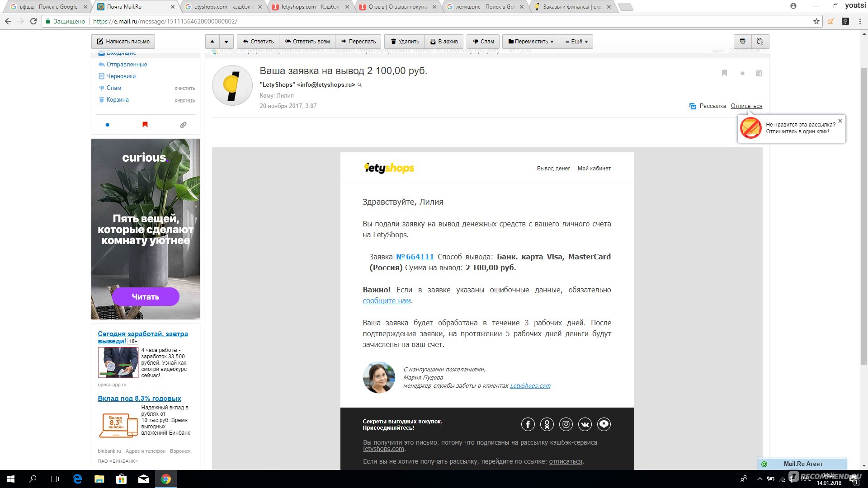Image resolution: width=868 pixels, height=488 pixels.
Task: Open the Chrome three-dot menu
Action: click(x=860, y=21)
